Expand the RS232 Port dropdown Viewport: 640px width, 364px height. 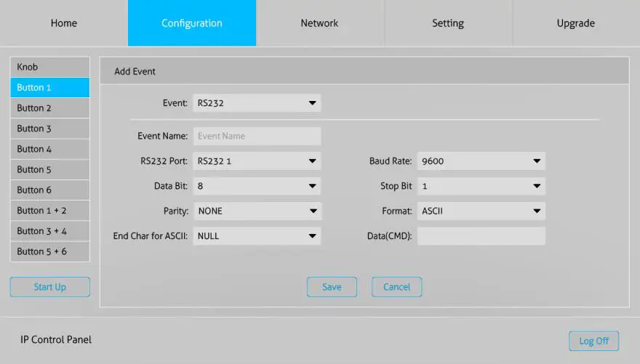coord(257,161)
